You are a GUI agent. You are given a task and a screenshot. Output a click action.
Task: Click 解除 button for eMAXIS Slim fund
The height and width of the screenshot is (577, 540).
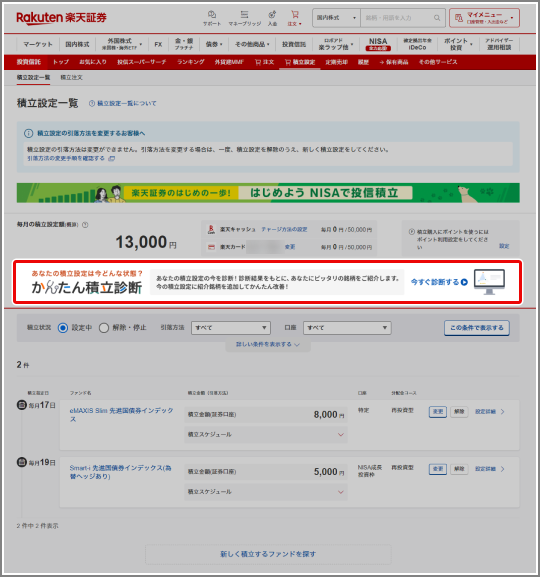459,411
